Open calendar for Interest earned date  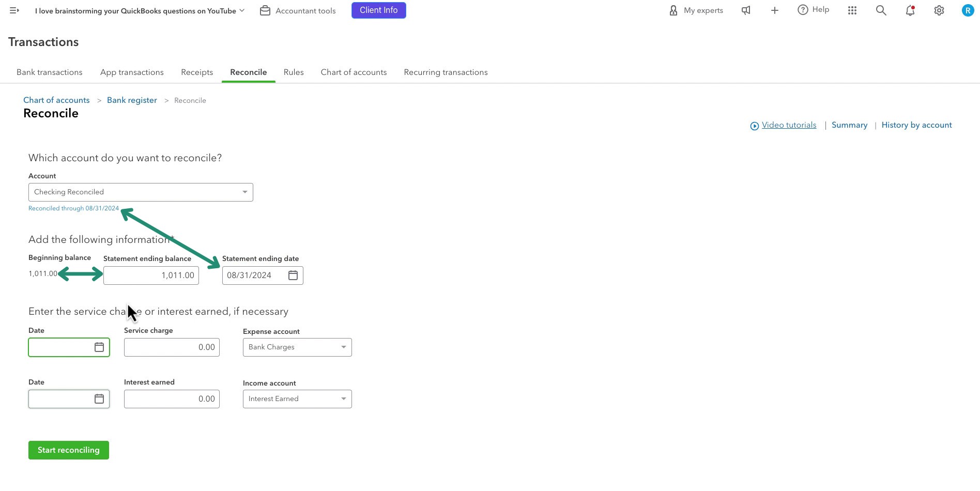[99, 399]
